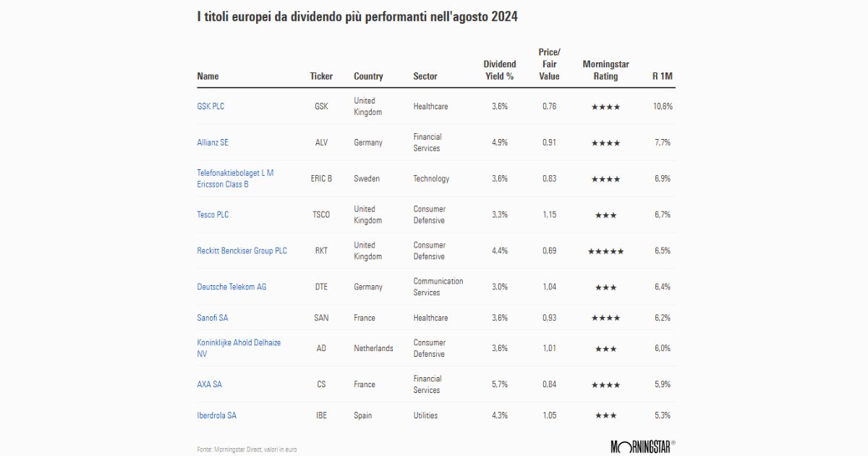Click the Spain country cell
Image resolution: width=868 pixels, height=456 pixels.
pyautogui.click(x=364, y=415)
